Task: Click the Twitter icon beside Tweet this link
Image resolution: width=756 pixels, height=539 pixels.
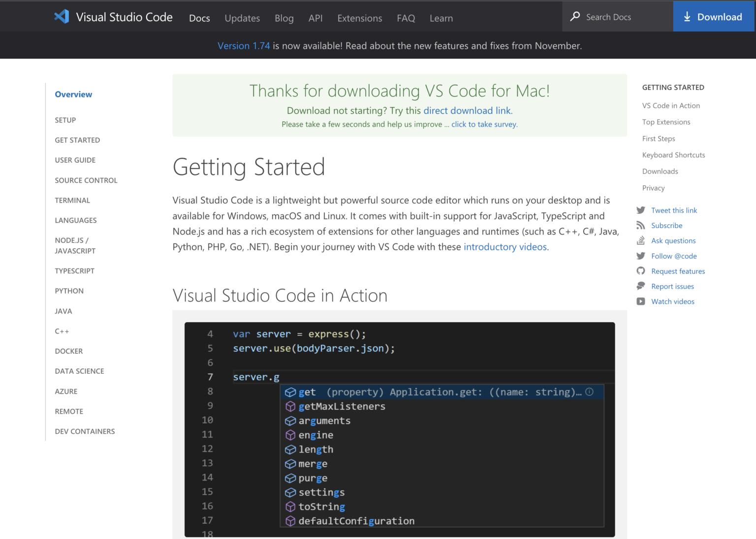Action: click(641, 210)
